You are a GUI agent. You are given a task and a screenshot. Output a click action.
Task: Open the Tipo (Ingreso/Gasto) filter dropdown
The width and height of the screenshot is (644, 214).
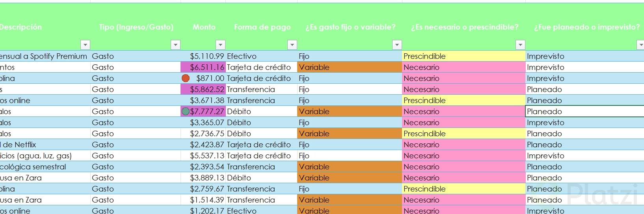[x=176, y=45]
